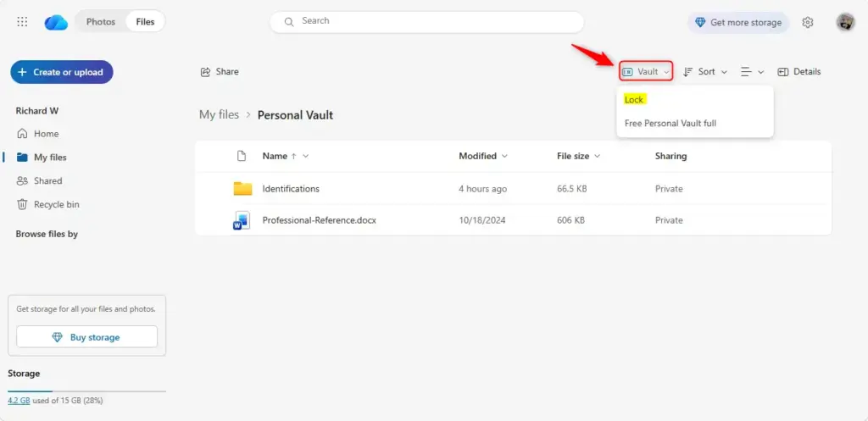Open the Sort dropdown

704,71
